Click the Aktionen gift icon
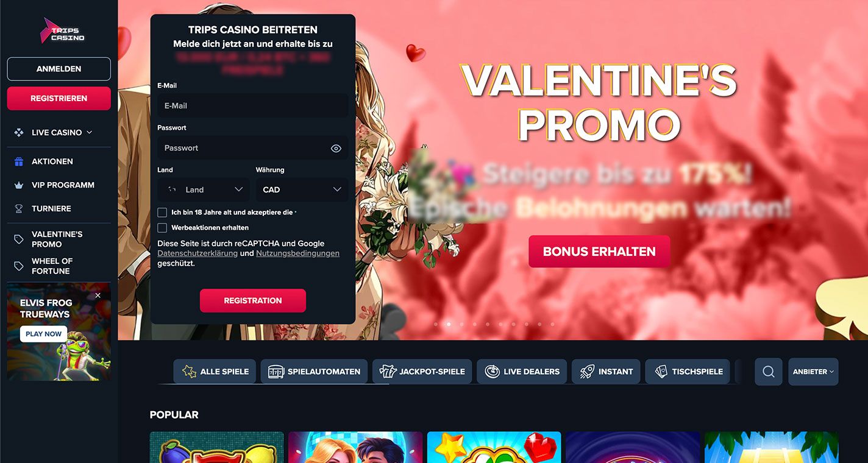 tap(19, 161)
